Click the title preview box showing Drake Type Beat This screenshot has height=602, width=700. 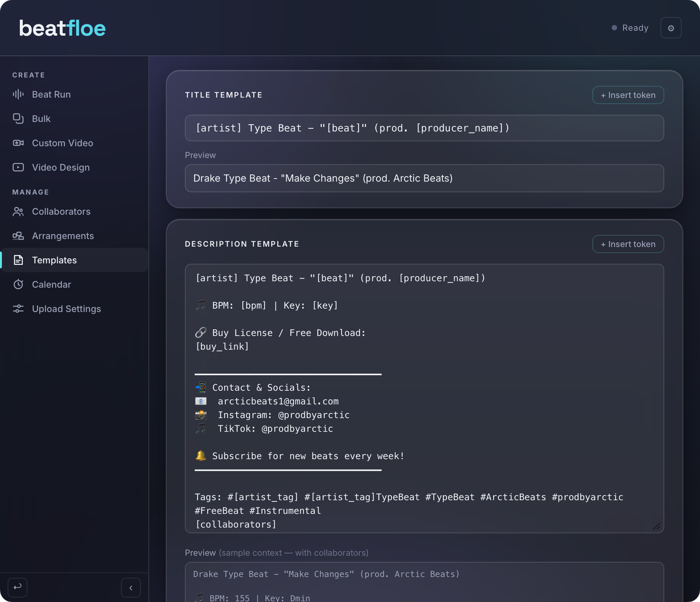pos(424,178)
